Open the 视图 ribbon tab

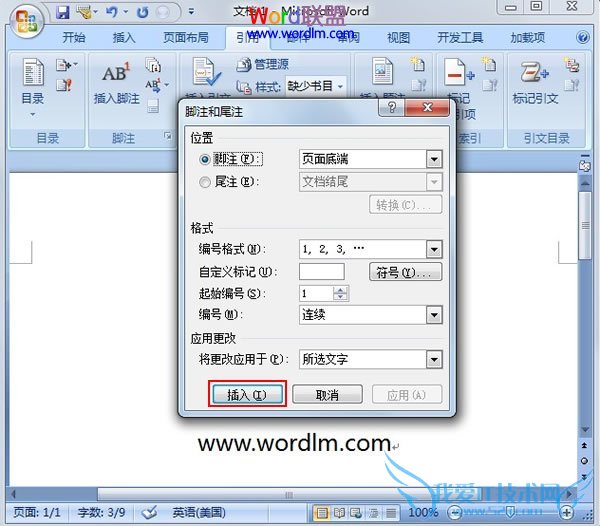398,37
